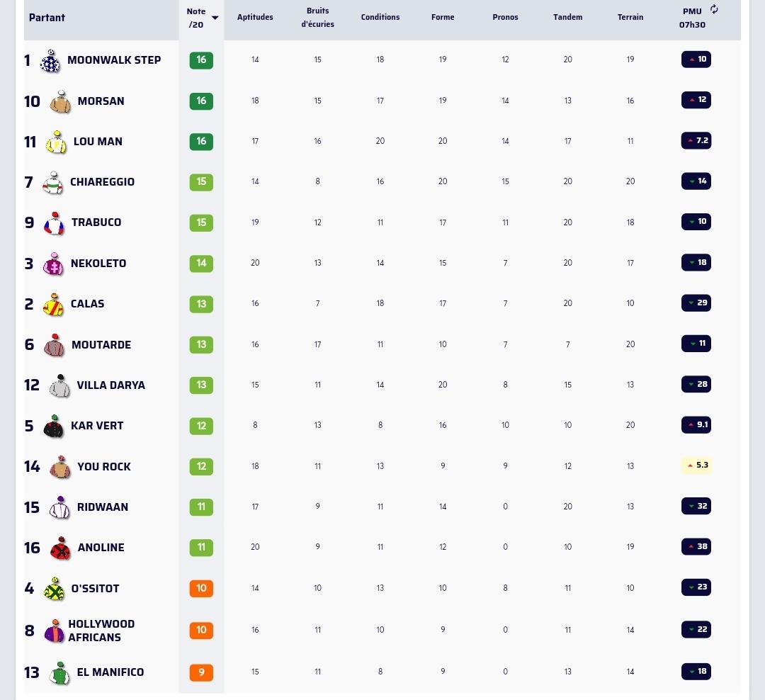Sort by Terrain column header

click(x=630, y=17)
